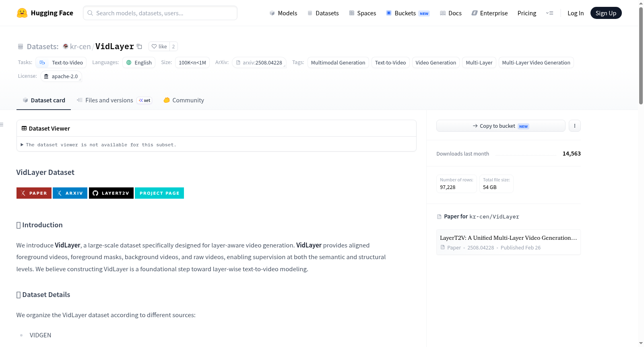Viewport: 644px width, 347px height.
Task: Open Spaces in top navigation
Action: [x=363, y=13]
